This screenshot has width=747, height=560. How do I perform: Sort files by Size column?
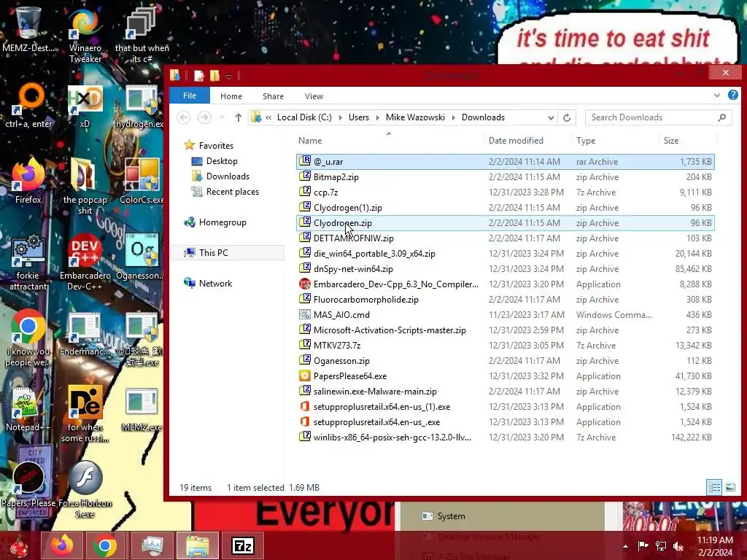671,141
